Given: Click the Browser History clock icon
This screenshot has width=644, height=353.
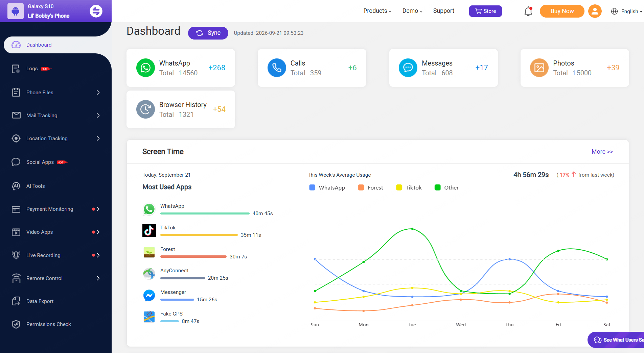Looking at the screenshot, I should [x=145, y=109].
